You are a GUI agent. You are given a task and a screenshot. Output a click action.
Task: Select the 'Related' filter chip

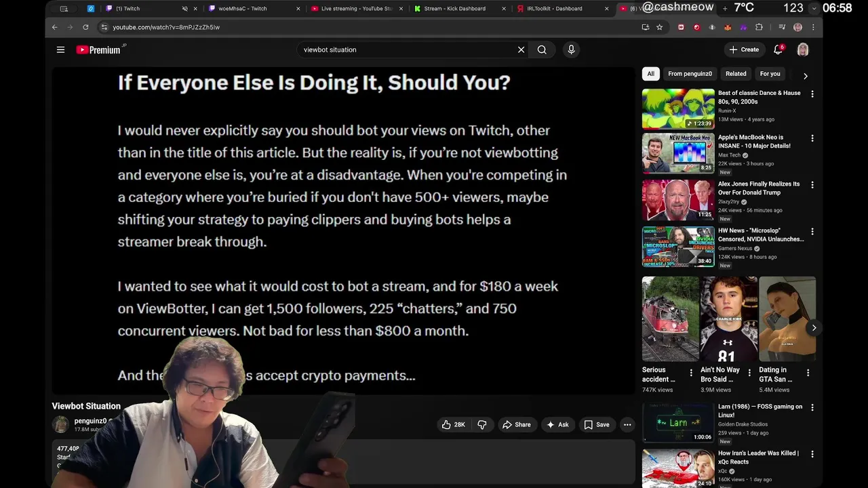pyautogui.click(x=736, y=74)
